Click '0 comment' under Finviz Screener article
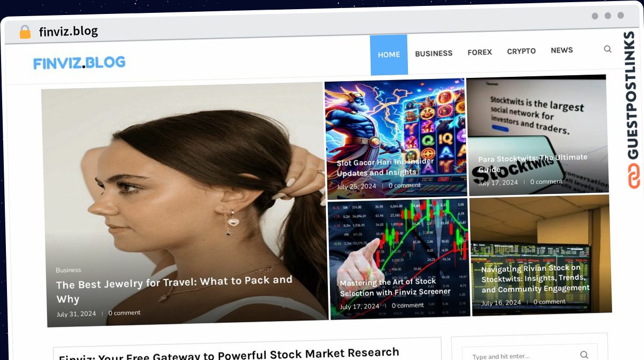The height and width of the screenshot is (360, 644). (x=408, y=306)
